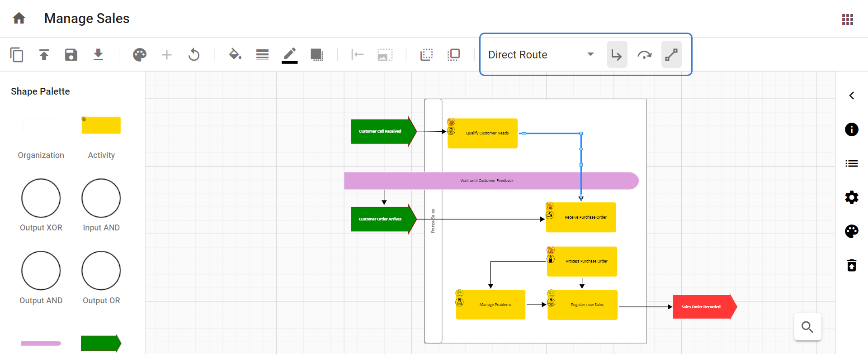
Task: Select the Output XOR shape
Action: 41,198
